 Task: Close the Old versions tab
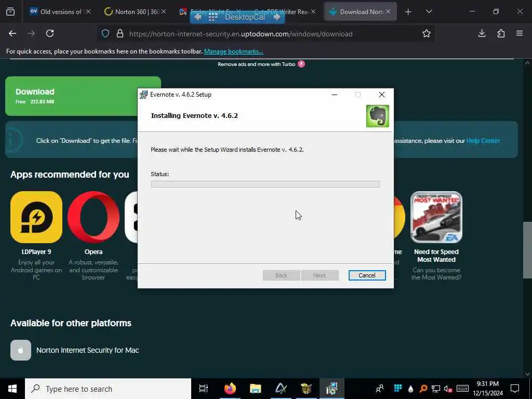coord(88,11)
